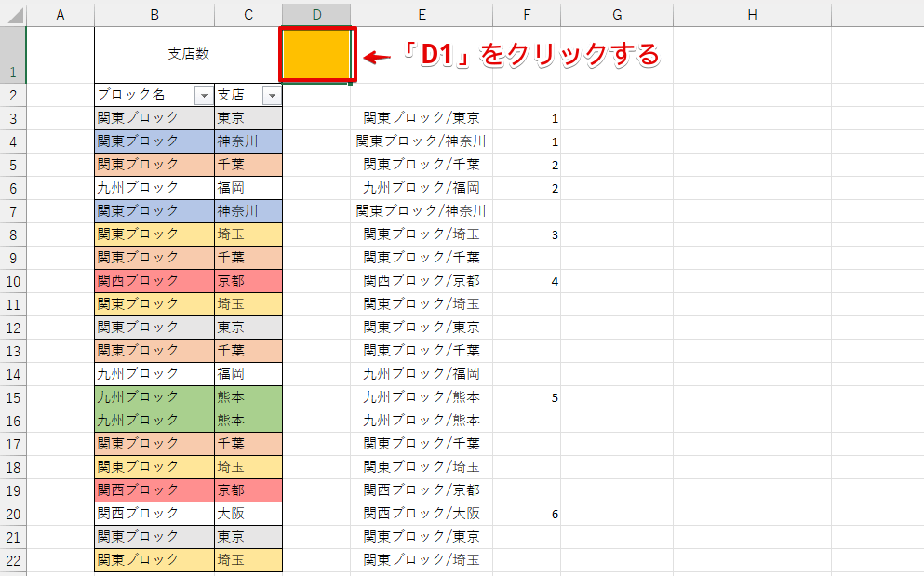This screenshot has width=924, height=576.
Task: Click cell F10 with value 4
Action: [x=527, y=281]
